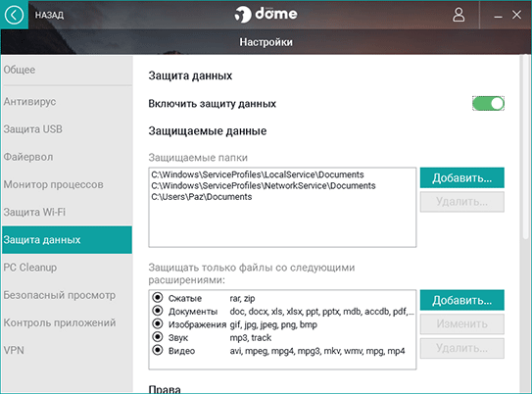Click the back arrow icon
Screen dimensions: 532x394
click(x=14, y=15)
